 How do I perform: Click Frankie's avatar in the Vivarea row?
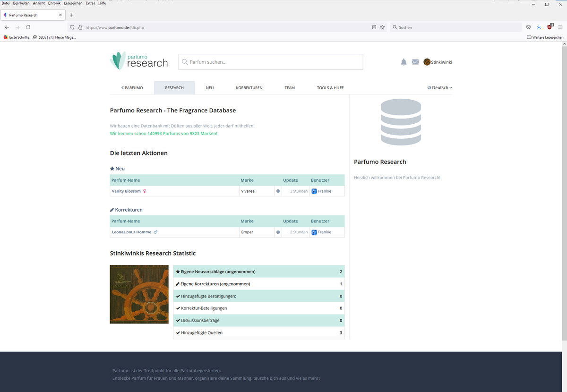tap(314, 191)
